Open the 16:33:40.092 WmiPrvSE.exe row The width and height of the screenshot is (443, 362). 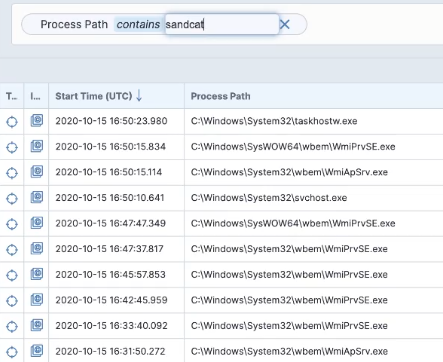(221, 326)
